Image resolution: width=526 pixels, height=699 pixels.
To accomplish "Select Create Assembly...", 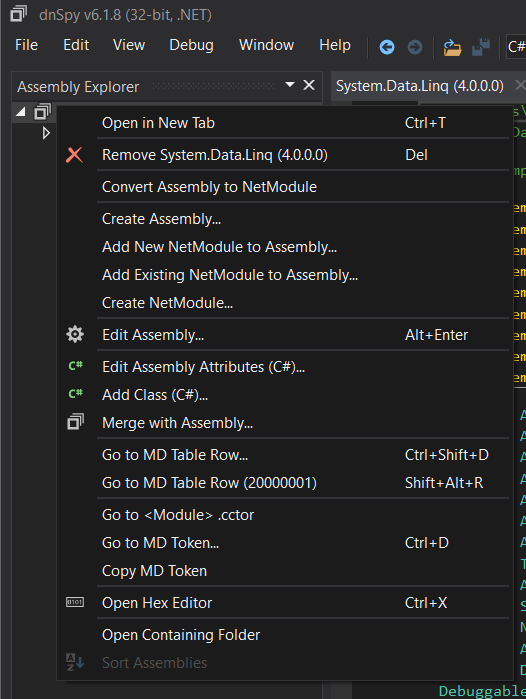I will click(x=283, y=219).
